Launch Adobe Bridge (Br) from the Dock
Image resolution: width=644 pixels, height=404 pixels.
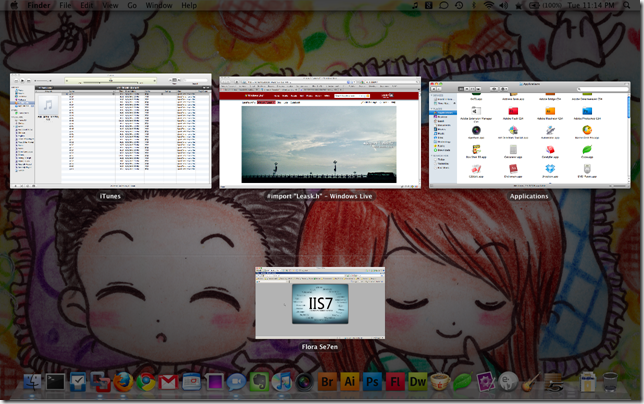point(327,382)
